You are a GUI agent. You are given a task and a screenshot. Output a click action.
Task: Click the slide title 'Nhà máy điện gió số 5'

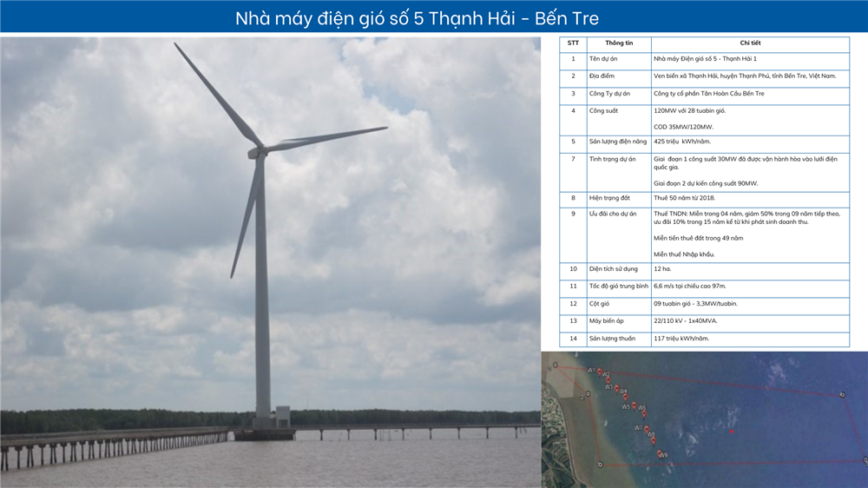tap(417, 18)
